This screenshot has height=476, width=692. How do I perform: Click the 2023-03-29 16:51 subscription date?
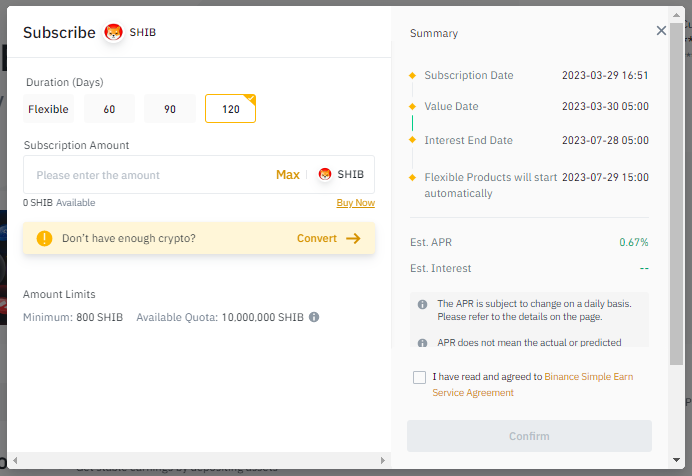tap(605, 75)
